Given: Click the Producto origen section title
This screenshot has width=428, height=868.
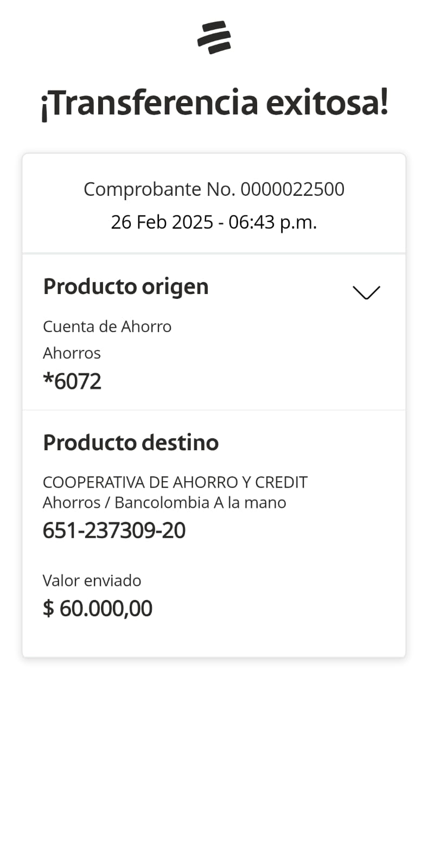Looking at the screenshot, I should 126,286.
